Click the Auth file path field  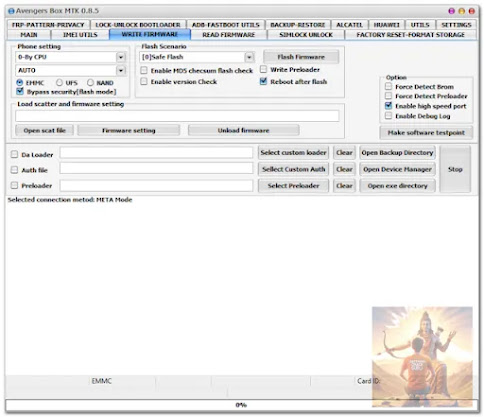pos(156,168)
